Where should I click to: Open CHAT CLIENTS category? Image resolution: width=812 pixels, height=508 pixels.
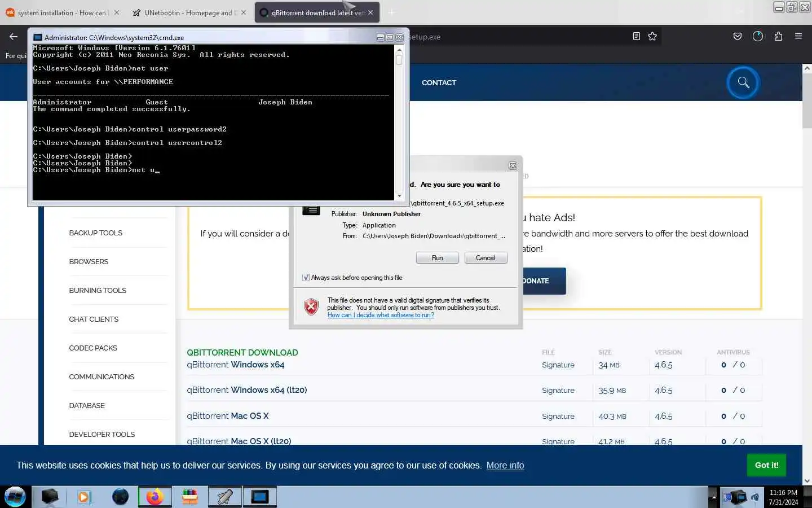click(94, 319)
